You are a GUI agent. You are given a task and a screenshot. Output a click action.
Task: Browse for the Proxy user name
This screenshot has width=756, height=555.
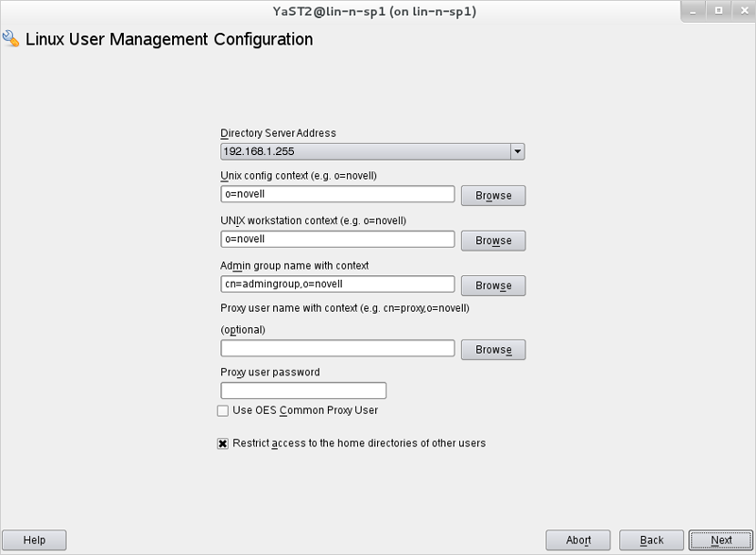[x=493, y=350]
